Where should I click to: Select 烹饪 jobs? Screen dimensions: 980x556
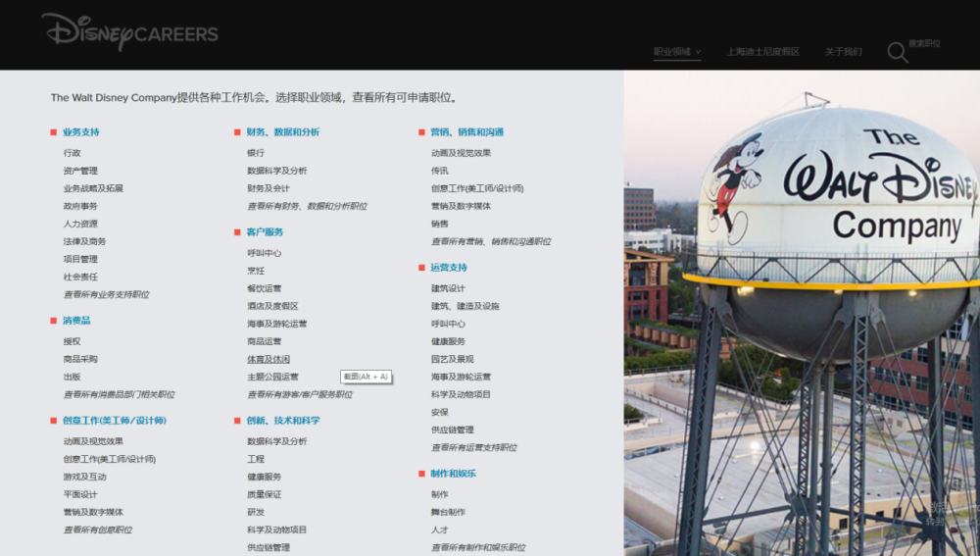tap(256, 271)
